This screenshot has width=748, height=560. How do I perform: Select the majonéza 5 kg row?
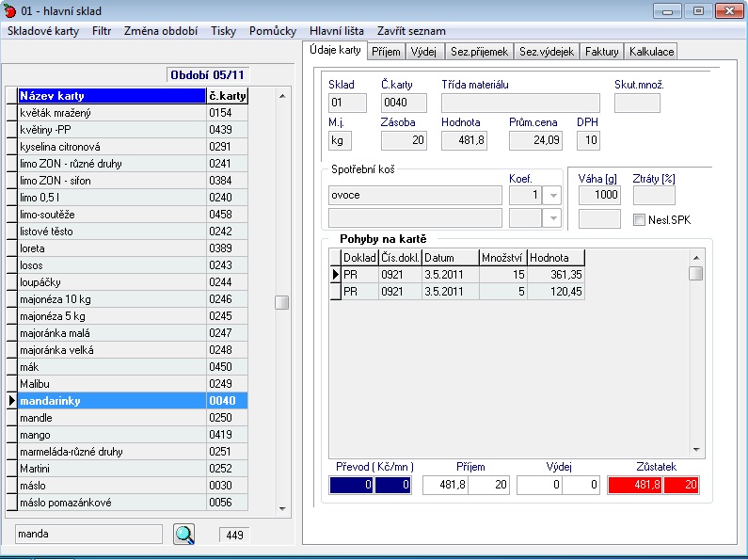click(133, 316)
